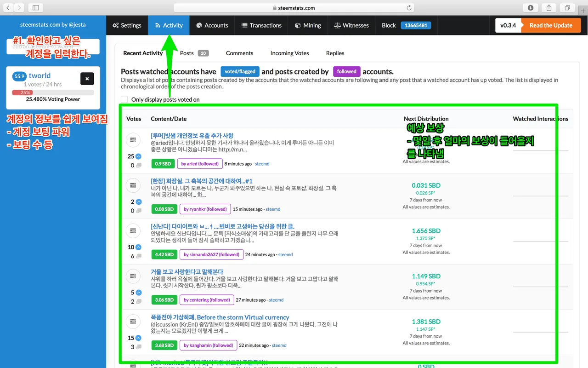588x368 pixels.
Task: Click the comments icon beside 6 replies
Action: tap(139, 256)
